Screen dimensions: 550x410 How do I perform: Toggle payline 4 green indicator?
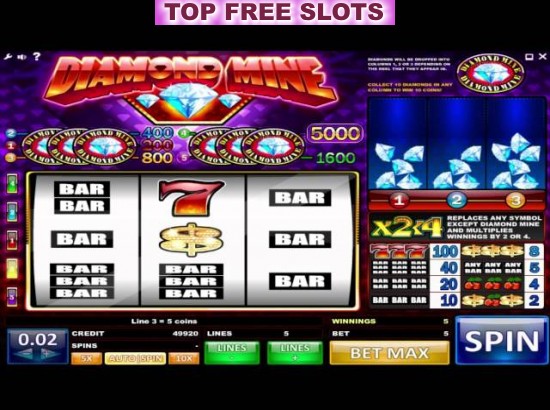[x=12, y=183]
